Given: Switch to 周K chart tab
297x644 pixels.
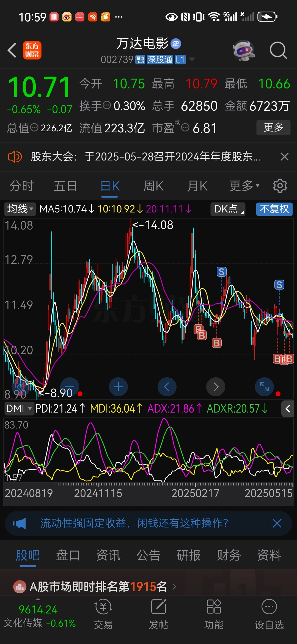Looking at the screenshot, I should (153, 186).
